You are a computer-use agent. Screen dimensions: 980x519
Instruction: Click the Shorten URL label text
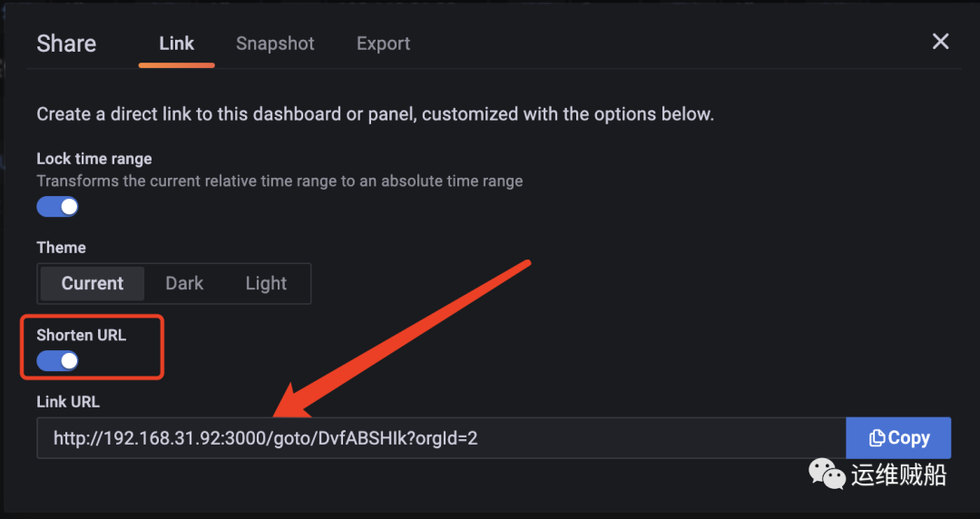(x=82, y=335)
